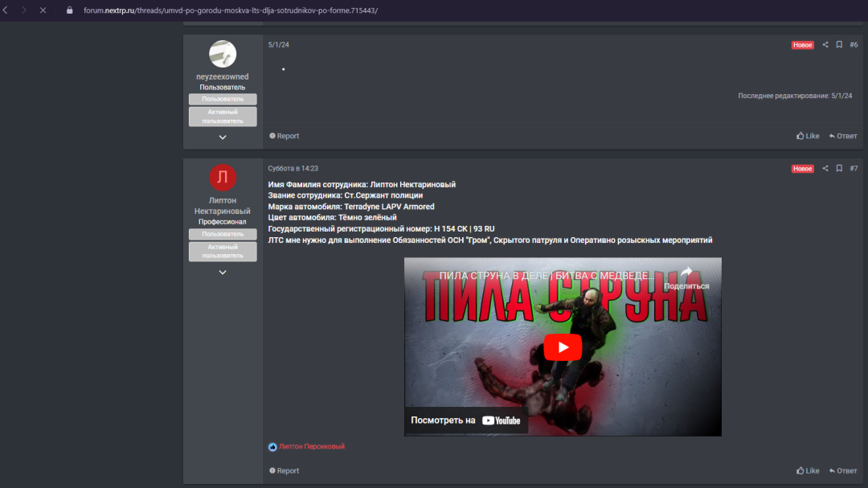Like post #7
The width and height of the screenshot is (868, 488).
tap(808, 471)
